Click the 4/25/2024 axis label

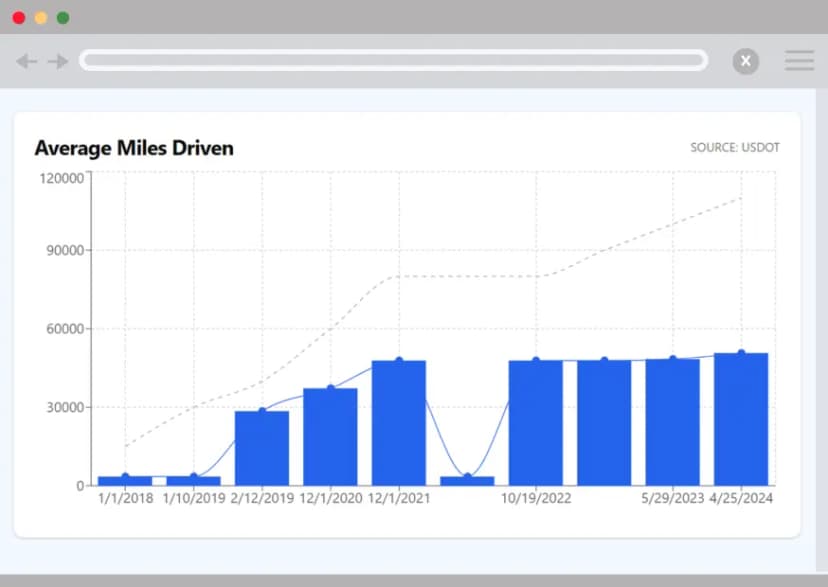(x=741, y=498)
